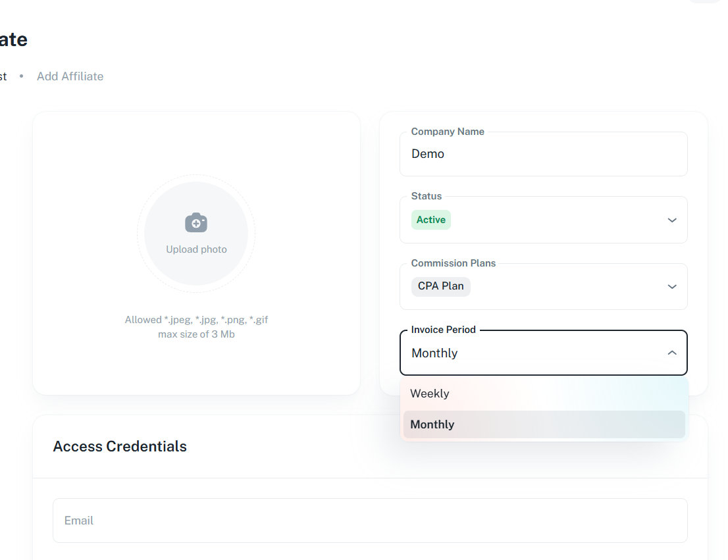Image resolution: width=728 pixels, height=560 pixels.
Task: Click the Commission Plans field label
Action: point(454,263)
